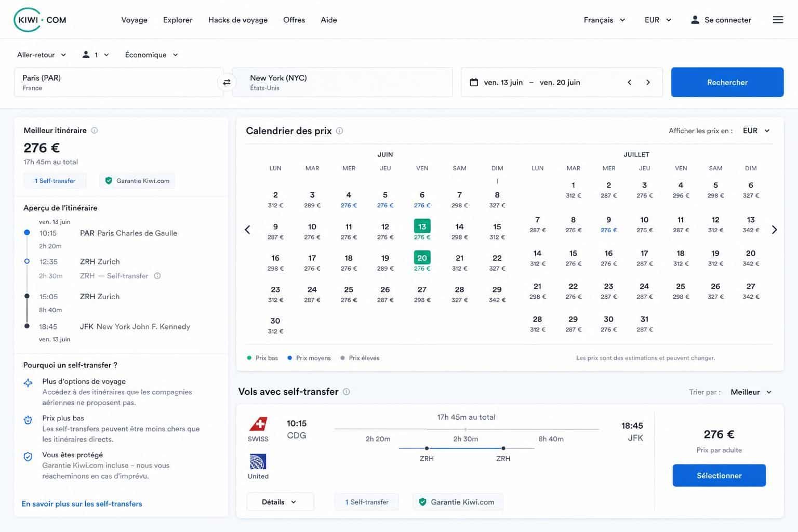Screen dimensions: 798x532
Task: Open the Aller-retour trip type dropdown
Action: [42, 55]
